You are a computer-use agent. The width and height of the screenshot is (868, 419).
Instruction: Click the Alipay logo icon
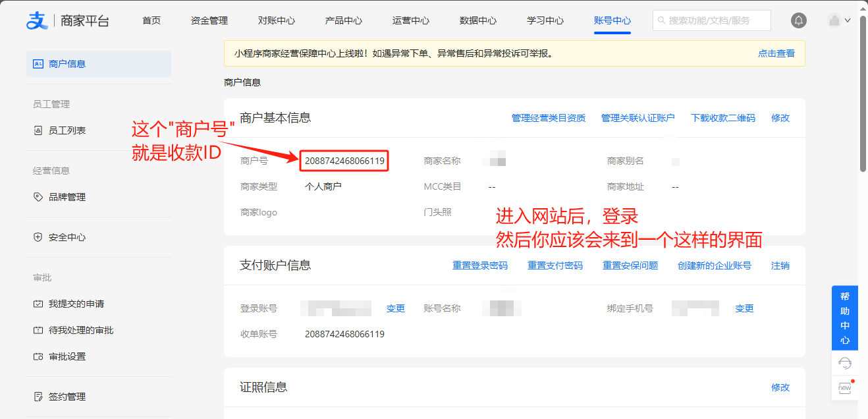pyautogui.click(x=38, y=20)
